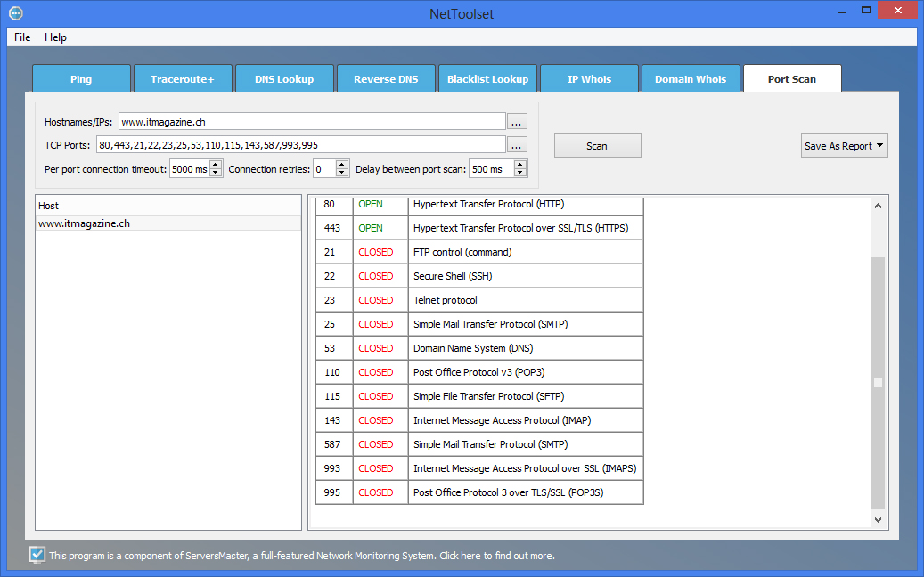Image resolution: width=924 pixels, height=577 pixels.
Task: Click CLOSED status for port 587
Action: (376, 444)
